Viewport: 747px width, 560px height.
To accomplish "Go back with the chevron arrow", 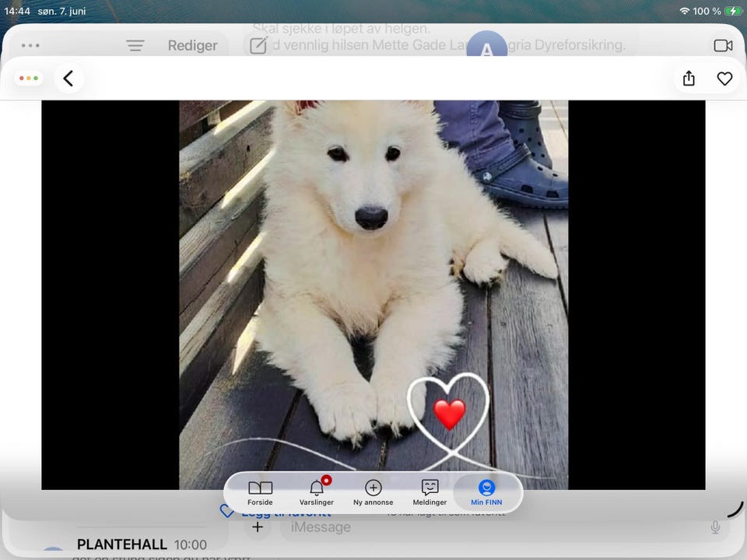I will (68, 79).
